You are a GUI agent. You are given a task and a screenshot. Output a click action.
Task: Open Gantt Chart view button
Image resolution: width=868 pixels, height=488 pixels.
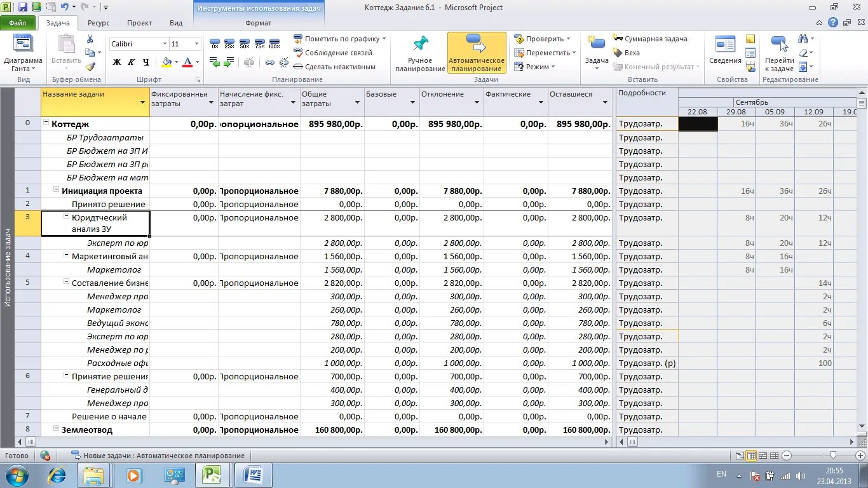pyautogui.click(x=23, y=54)
